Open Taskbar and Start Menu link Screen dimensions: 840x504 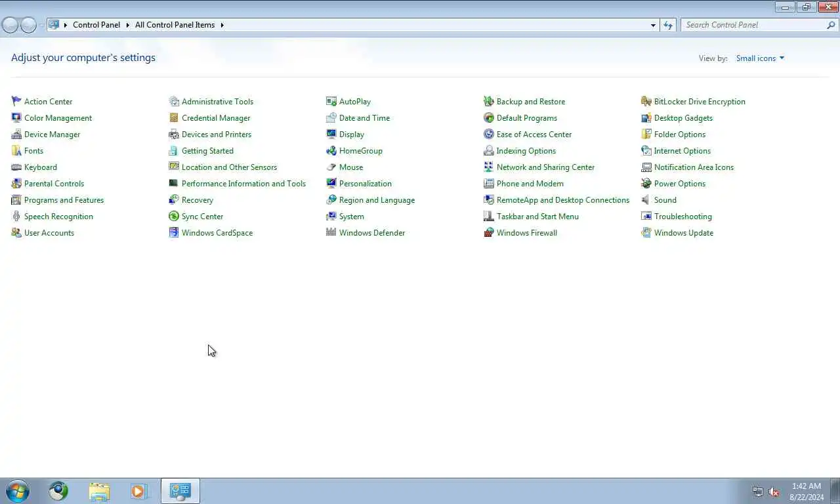coord(537,216)
